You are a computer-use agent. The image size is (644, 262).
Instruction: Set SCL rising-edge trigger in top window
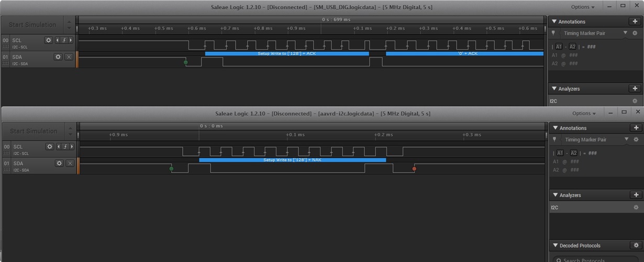(x=64, y=40)
